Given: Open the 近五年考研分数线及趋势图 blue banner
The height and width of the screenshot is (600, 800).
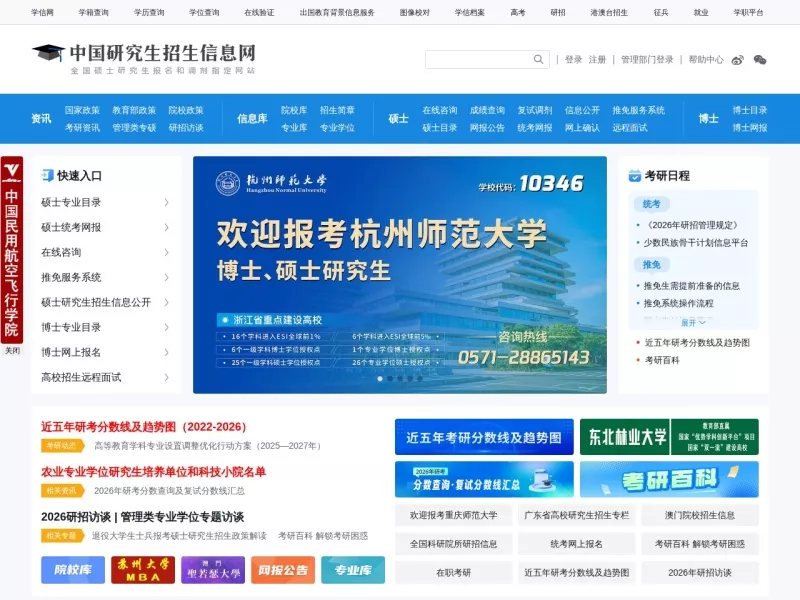Looking at the screenshot, I should [484, 437].
